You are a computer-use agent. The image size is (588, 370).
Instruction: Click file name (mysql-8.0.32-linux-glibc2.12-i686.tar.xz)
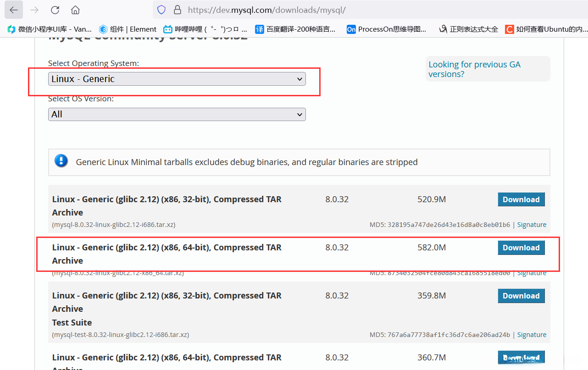tap(114, 225)
